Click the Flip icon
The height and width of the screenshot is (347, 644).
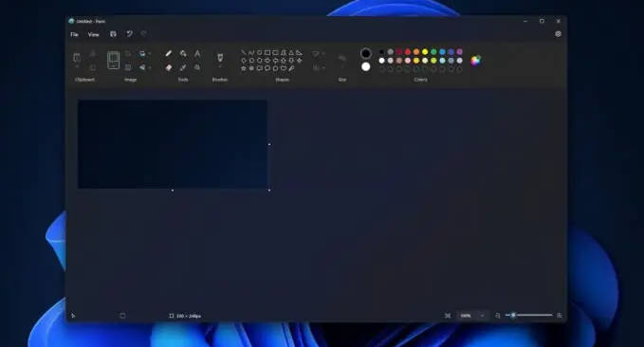click(x=142, y=67)
